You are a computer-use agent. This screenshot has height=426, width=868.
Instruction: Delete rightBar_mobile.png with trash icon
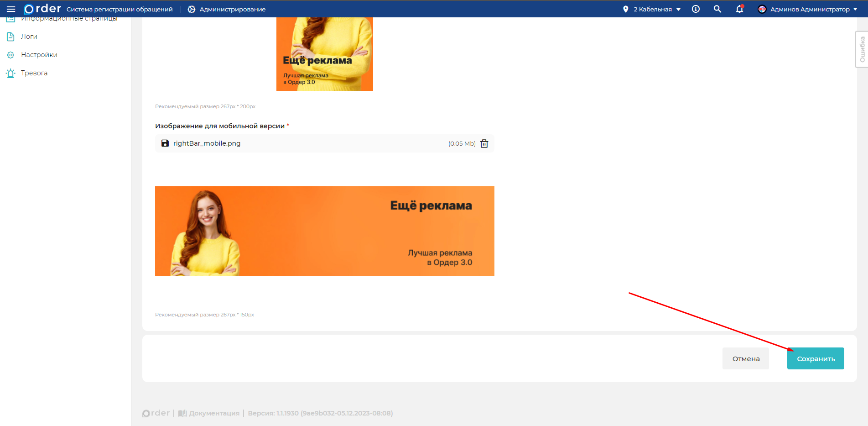pyautogui.click(x=484, y=143)
